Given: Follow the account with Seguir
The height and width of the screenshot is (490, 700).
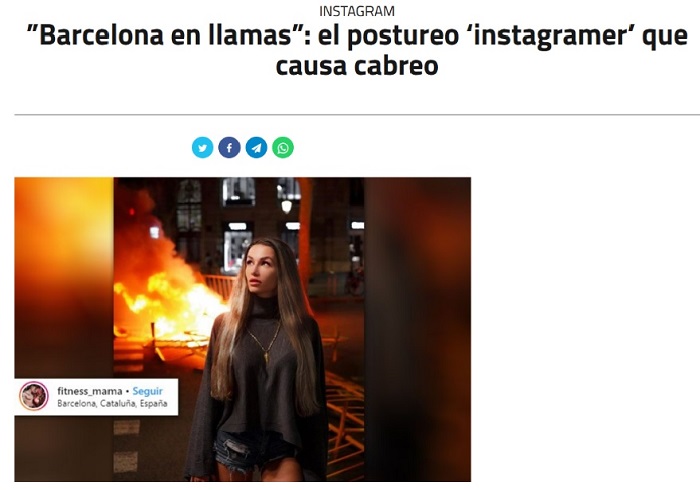Looking at the screenshot, I should [x=147, y=391].
